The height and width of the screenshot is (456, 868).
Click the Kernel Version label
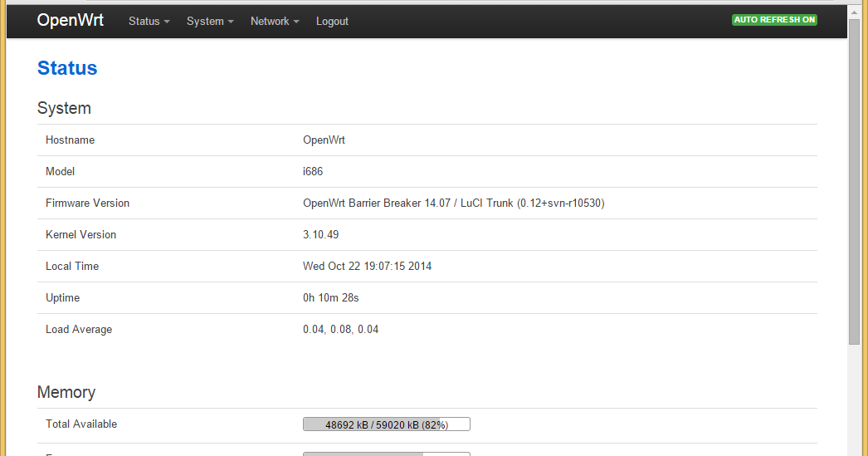pos(80,235)
